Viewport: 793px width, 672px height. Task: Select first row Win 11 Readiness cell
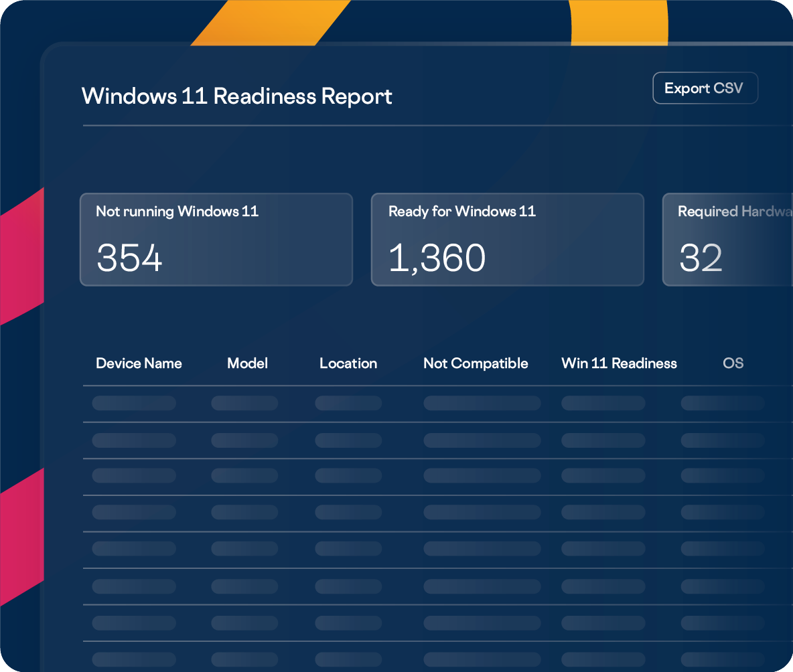click(603, 403)
